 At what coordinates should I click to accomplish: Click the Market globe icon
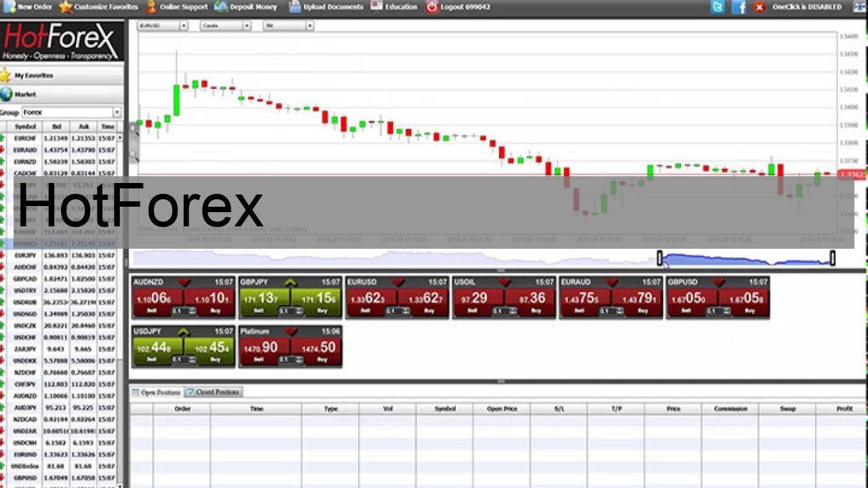coord(6,94)
